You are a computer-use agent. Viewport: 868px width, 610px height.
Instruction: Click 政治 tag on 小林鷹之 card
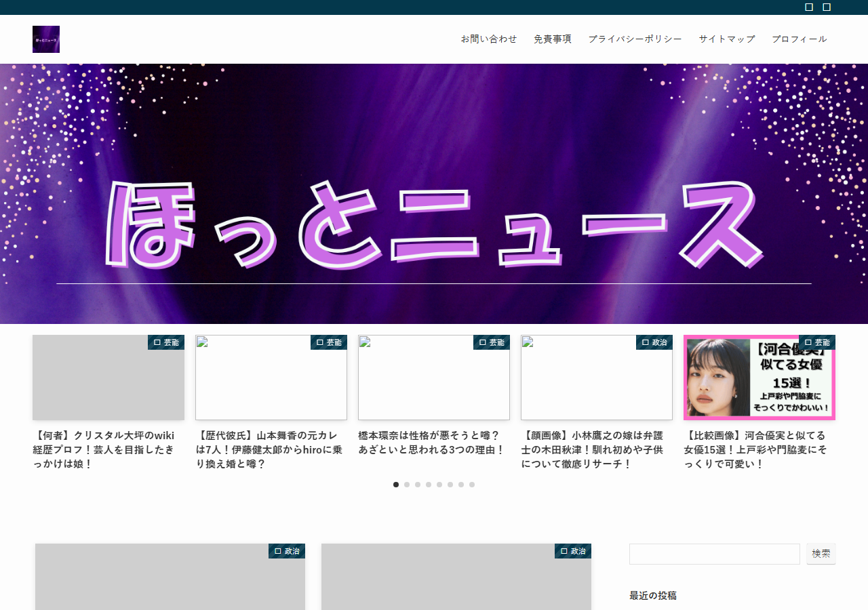click(654, 342)
